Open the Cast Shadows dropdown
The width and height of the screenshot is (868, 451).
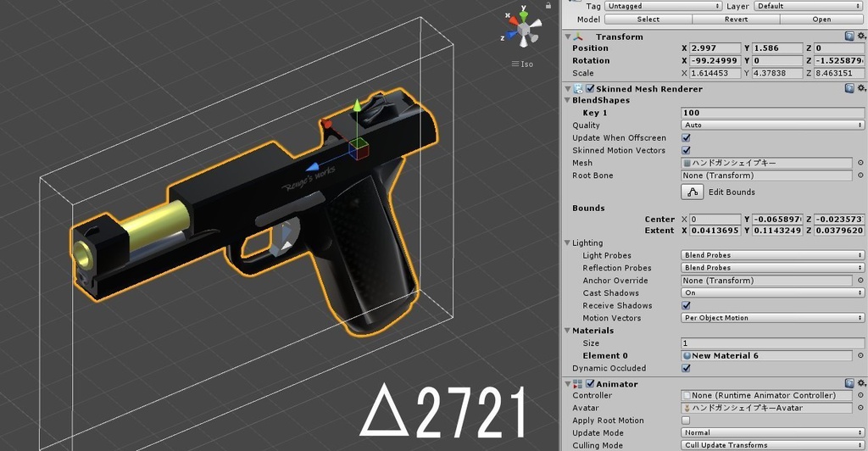point(772,292)
